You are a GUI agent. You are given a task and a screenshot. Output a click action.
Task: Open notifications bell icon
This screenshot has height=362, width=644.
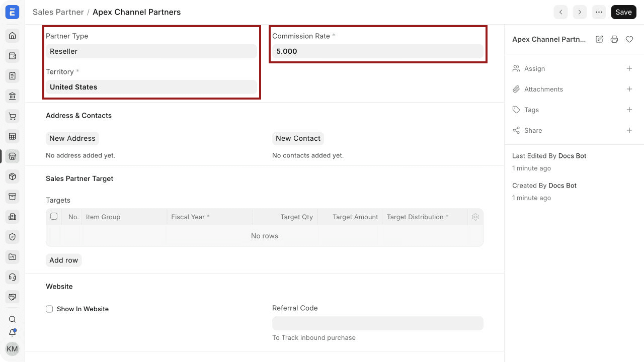pyautogui.click(x=13, y=333)
